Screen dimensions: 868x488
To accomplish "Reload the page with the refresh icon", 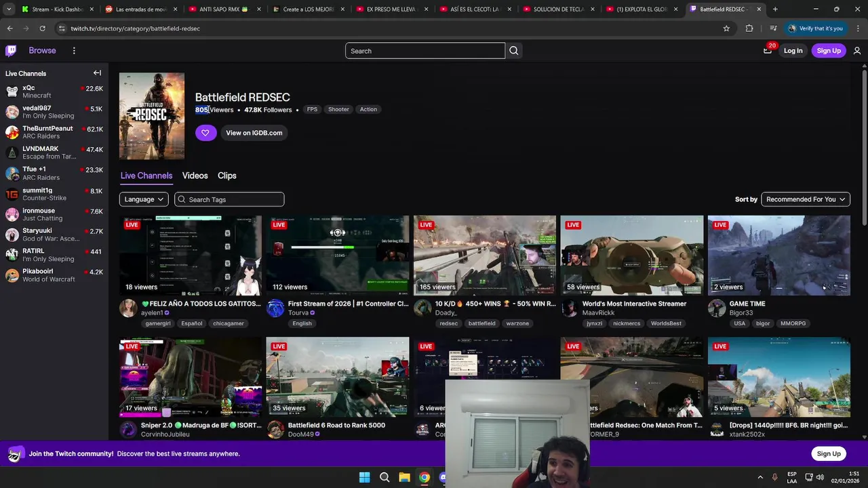I will click(42, 28).
